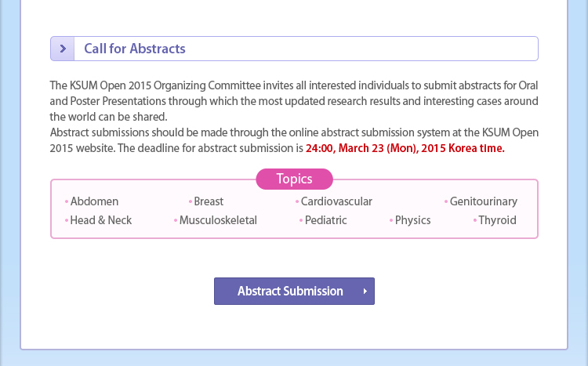Click the pink bullet before Abdomen

tap(67, 201)
